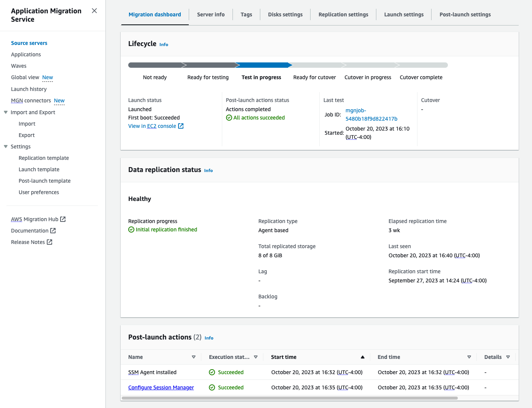The image size is (532, 408).
Task: Click the Release Notes external link icon
Action: (49, 242)
